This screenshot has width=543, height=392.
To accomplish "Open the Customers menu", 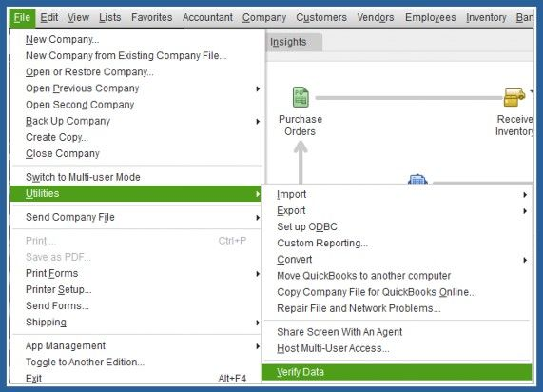I will point(321,17).
